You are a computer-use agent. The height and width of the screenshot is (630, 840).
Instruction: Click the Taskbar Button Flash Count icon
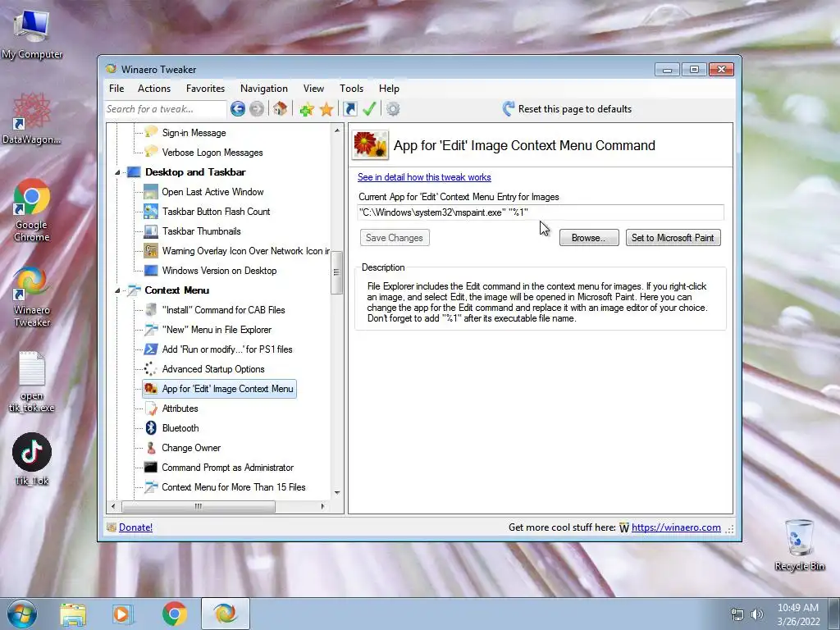coord(151,211)
